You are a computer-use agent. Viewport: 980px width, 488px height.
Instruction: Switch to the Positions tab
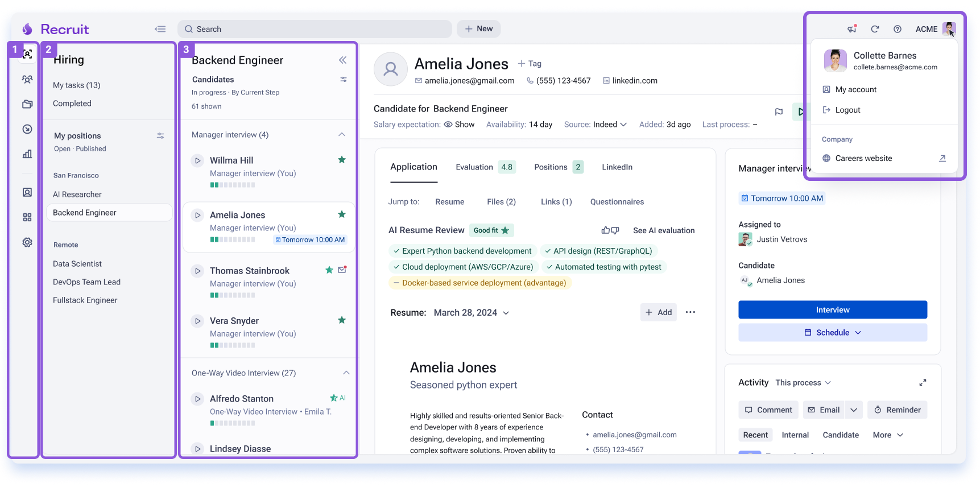click(x=559, y=167)
